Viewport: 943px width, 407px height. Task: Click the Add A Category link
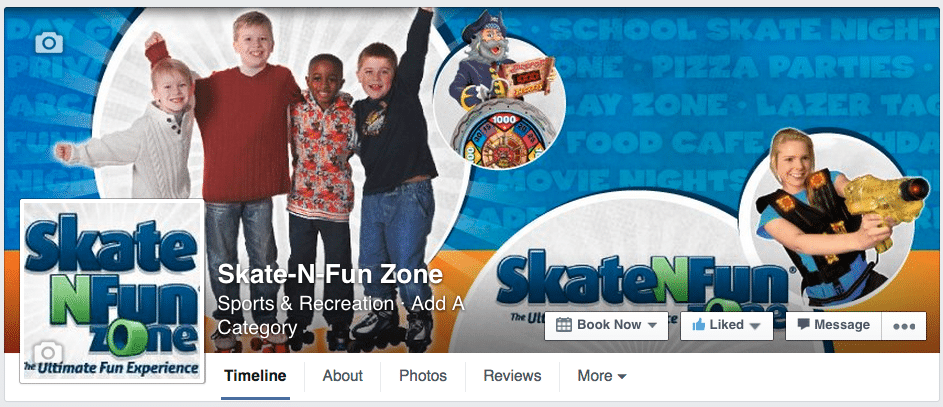coord(341,316)
